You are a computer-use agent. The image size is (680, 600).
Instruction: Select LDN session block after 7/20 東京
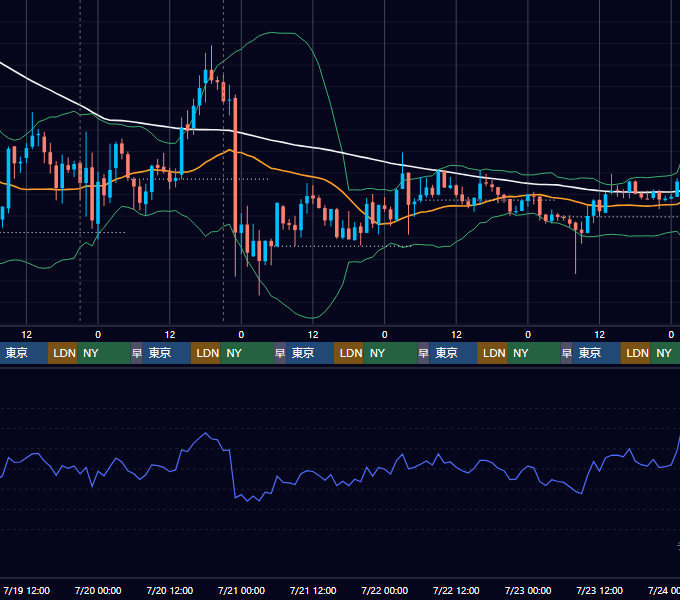click(206, 353)
